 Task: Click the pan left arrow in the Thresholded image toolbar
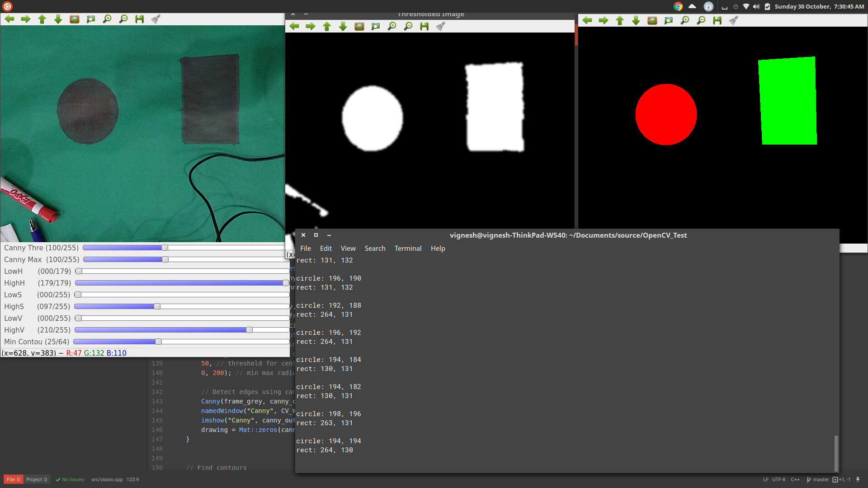pos(294,26)
